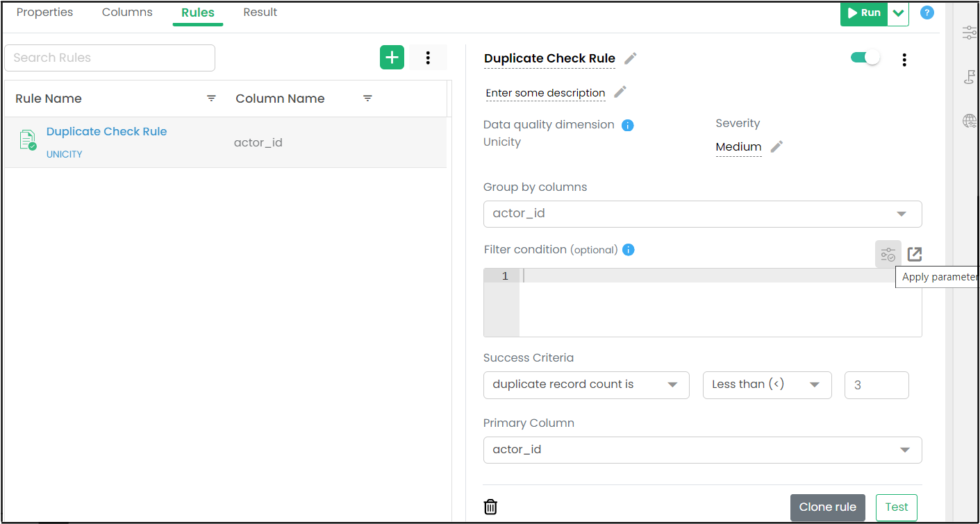This screenshot has height=524, width=980.
Task: Switch to the Columns tab
Action: point(127,12)
